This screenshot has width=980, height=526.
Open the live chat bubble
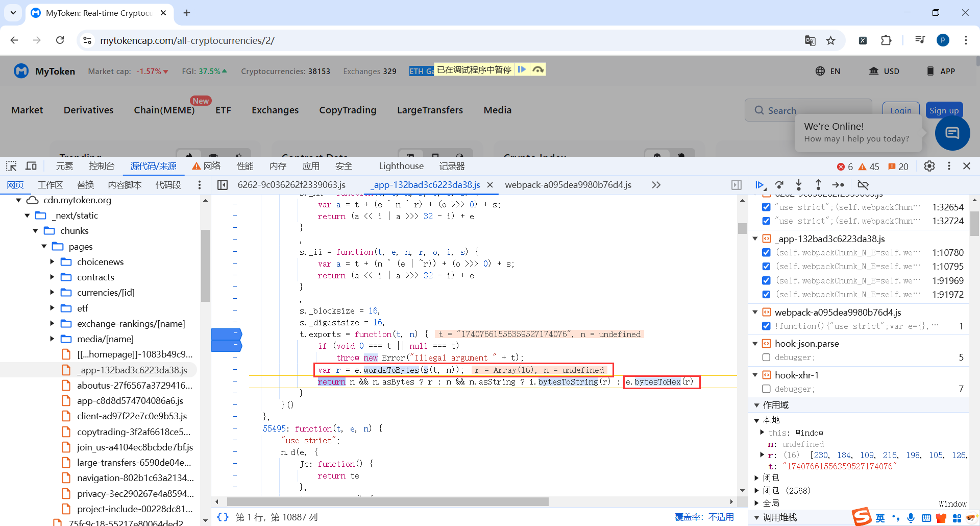point(952,133)
